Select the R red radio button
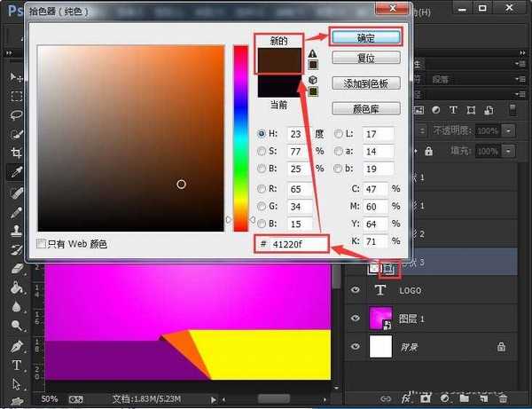Screen dimensions: 532x409 click(x=262, y=190)
